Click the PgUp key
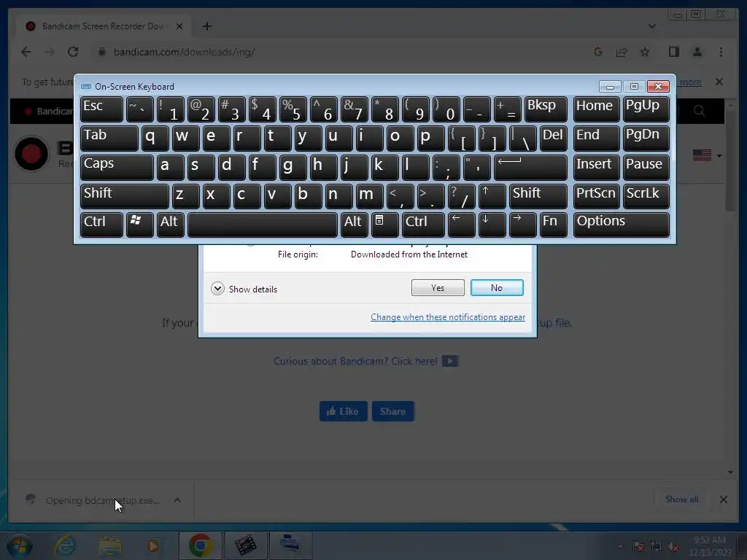The width and height of the screenshot is (747, 560). pos(646,109)
